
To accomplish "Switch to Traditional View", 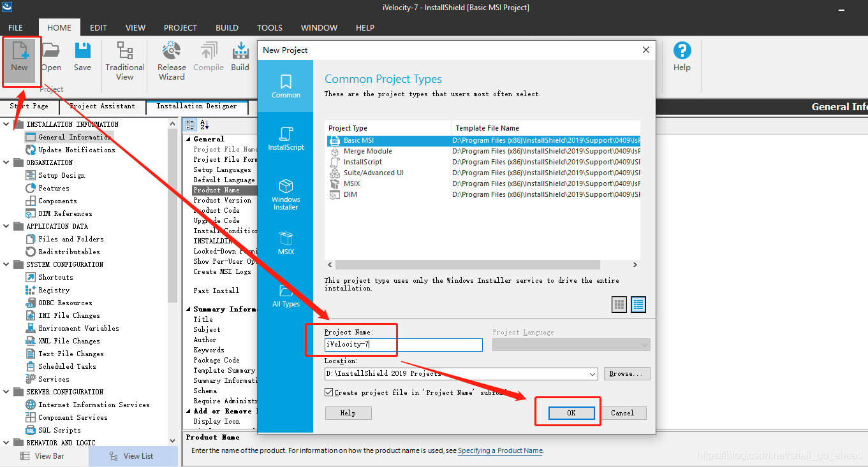I will pos(125,61).
